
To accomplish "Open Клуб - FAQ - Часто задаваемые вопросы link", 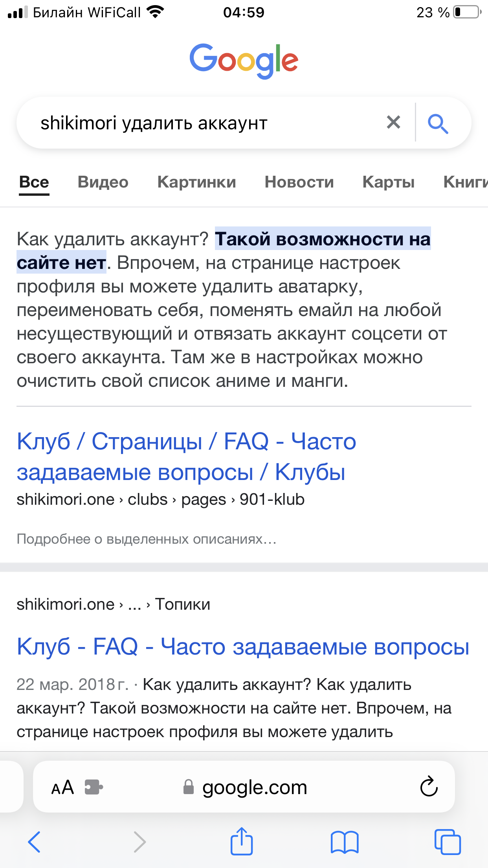I will point(243,647).
